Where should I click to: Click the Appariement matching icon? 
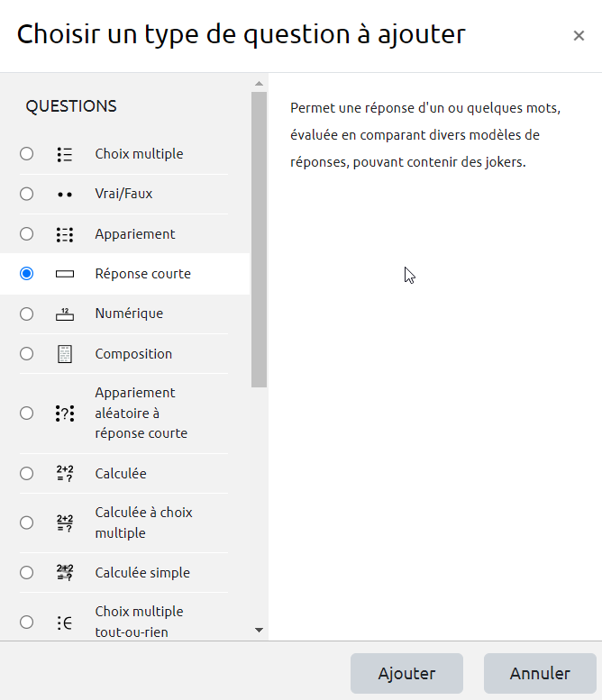point(64,234)
